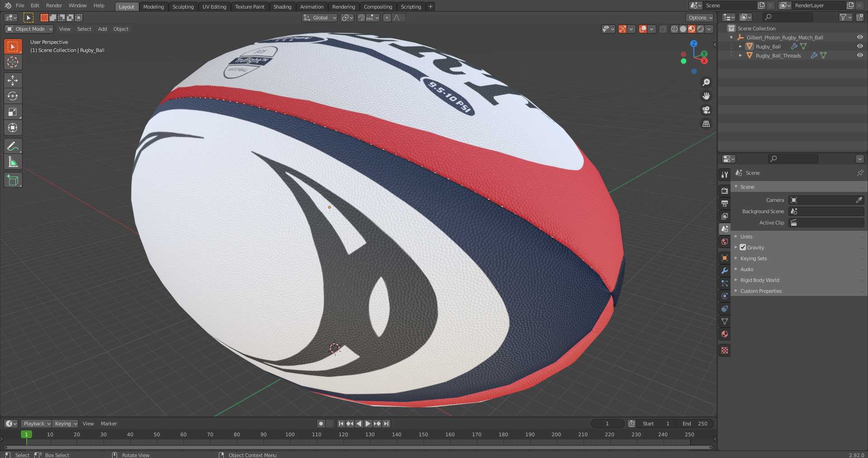The image size is (868, 458).
Task: Open the Object Constraints properties tab
Action: pyautogui.click(x=725, y=309)
